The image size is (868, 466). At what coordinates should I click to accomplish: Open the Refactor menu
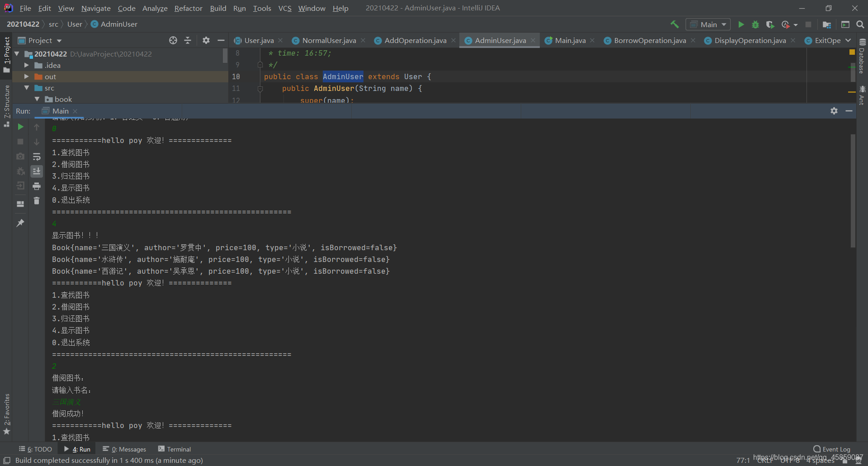tap(188, 8)
